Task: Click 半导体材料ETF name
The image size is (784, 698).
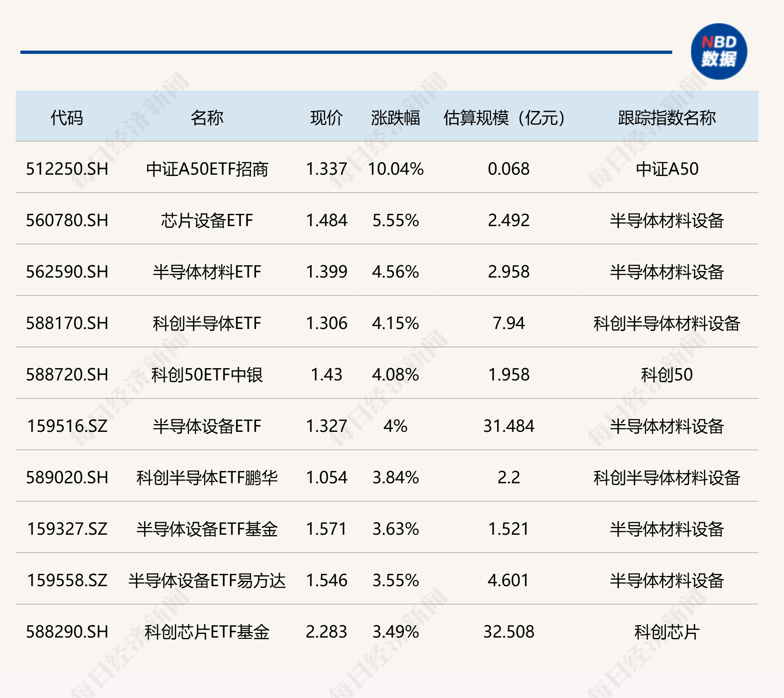Action: coord(207,272)
